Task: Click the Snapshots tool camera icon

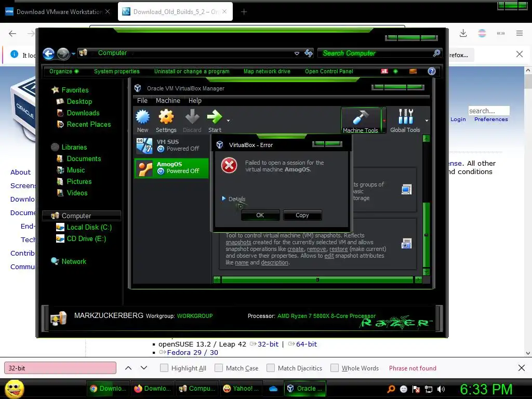Action: tap(406, 244)
